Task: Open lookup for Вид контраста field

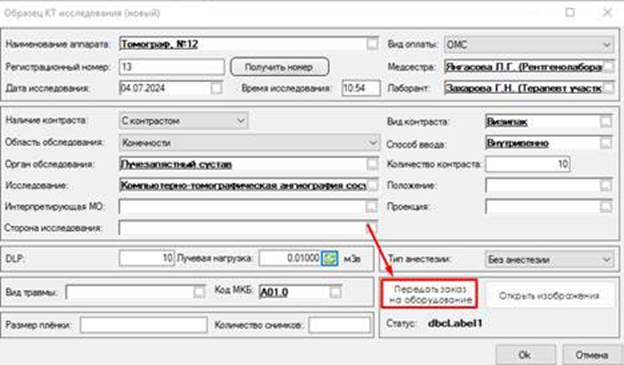Action: (606, 121)
